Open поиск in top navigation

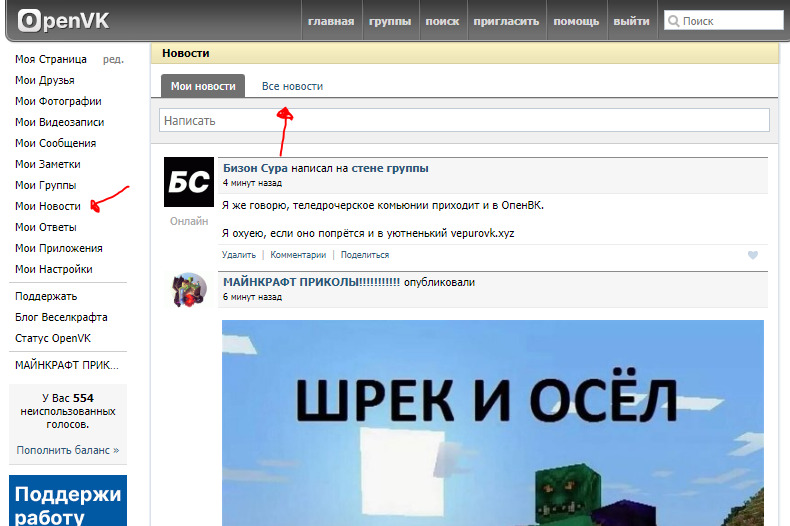click(442, 22)
